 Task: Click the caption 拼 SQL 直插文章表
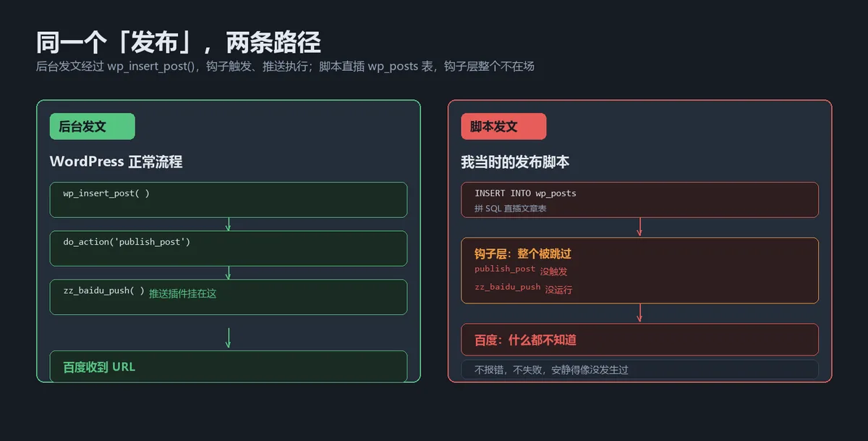[511, 209]
